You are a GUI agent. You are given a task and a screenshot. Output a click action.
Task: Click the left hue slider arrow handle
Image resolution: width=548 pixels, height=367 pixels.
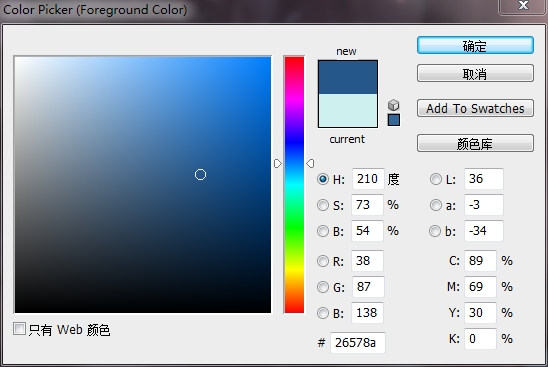277,164
